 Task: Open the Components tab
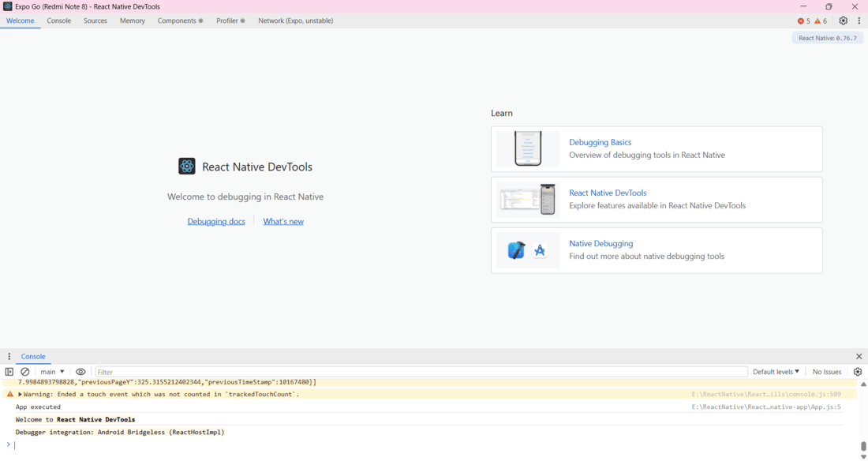point(180,21)
